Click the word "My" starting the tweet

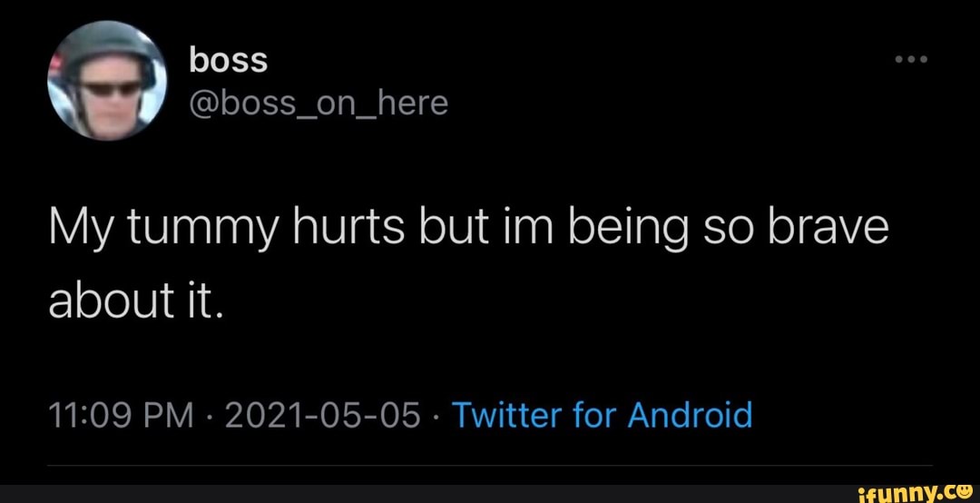coord(77,229)
